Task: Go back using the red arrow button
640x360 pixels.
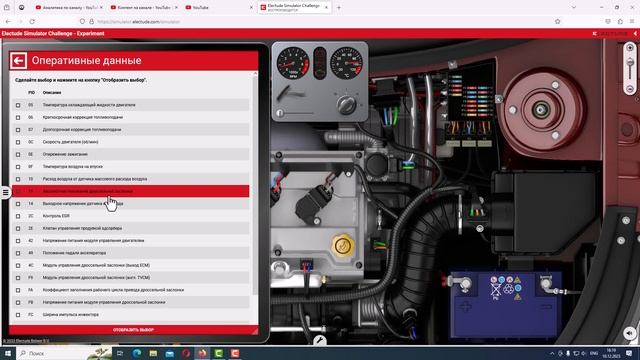Action: (x=18, y=61)
